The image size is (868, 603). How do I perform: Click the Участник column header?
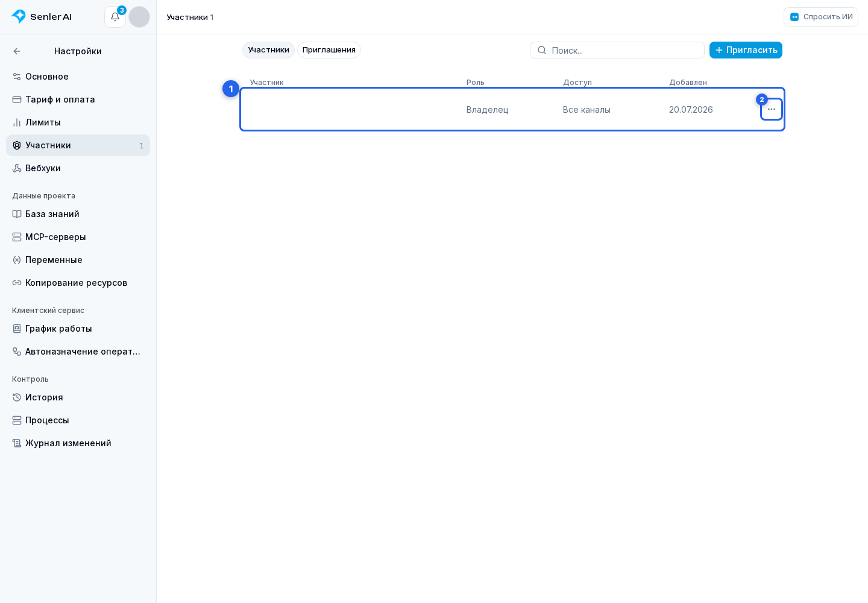coord(266,83)
